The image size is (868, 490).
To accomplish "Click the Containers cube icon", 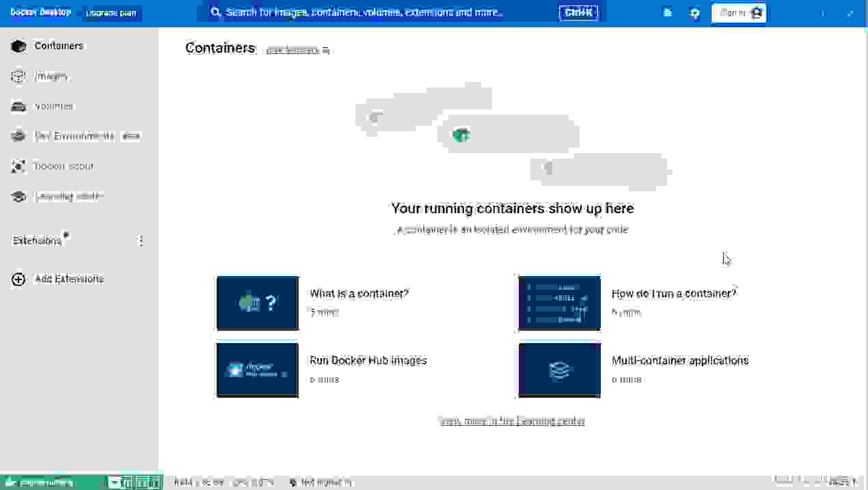I will 18,46.
